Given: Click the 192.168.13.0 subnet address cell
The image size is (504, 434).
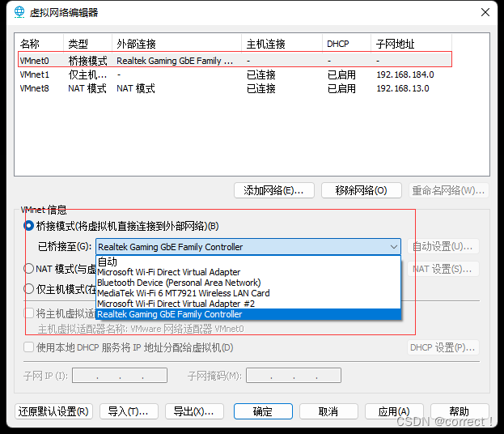Looking at the screenshot, I should click(403, 88).
